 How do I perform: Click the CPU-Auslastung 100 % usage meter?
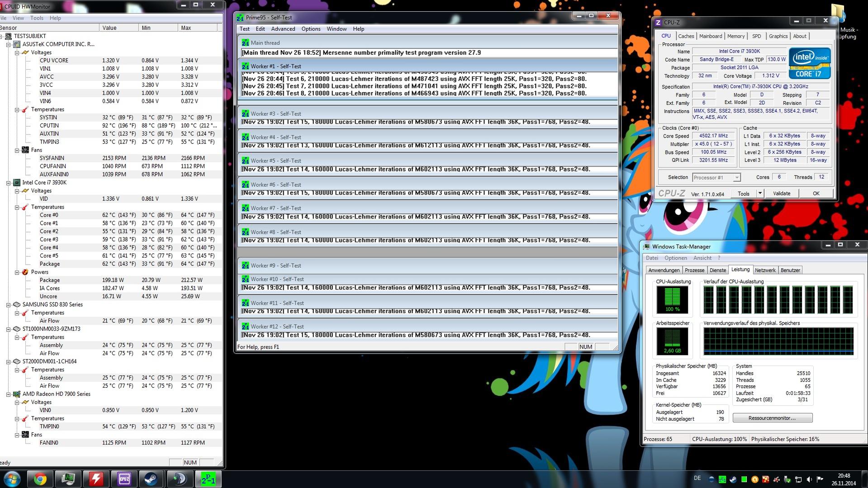[x=672, y=299]
